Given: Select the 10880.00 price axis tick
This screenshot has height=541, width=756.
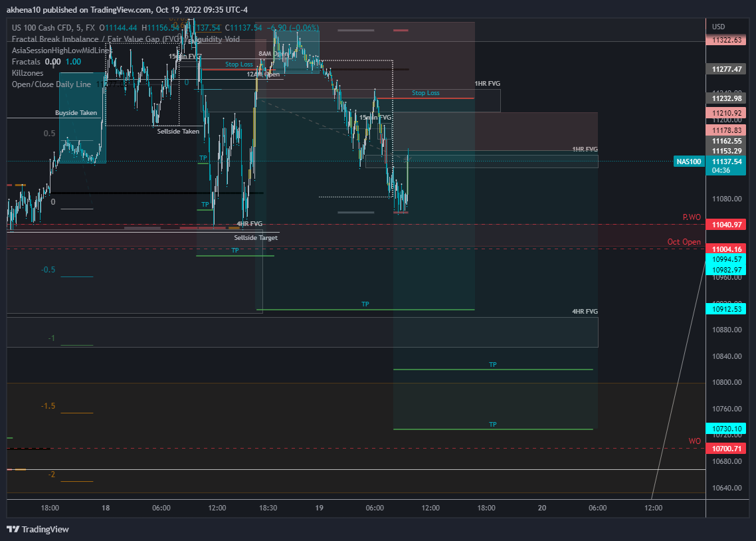Looking at the screenshot, I should pyautogui.click(x=727, y=330).
